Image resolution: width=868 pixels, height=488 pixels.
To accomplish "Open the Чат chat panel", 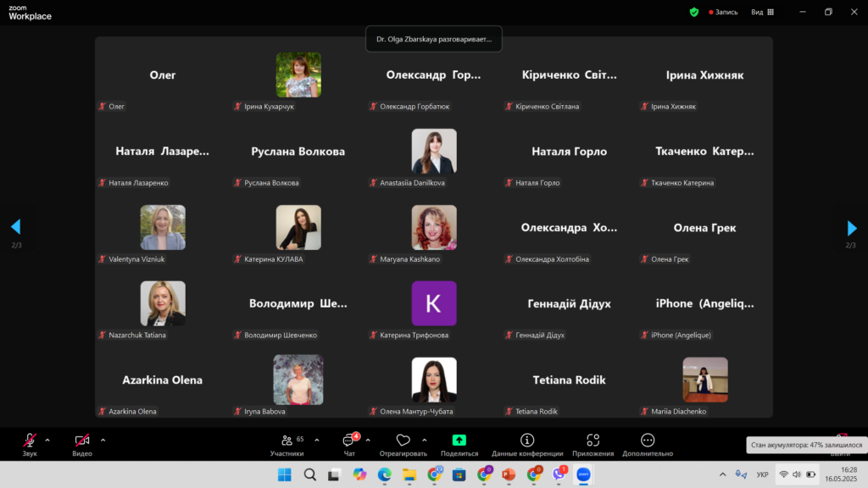I will point(349,444).
